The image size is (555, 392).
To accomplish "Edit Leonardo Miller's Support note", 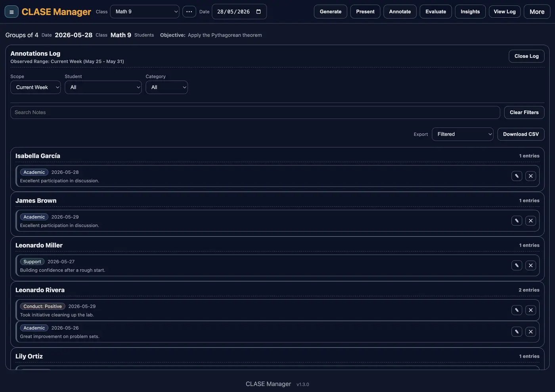I will tap(517, 266).
